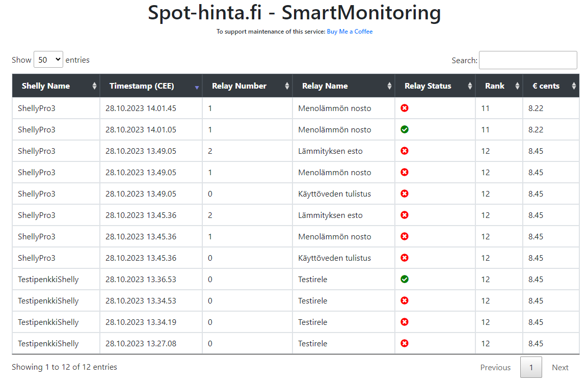Image resolution: width=588 pixels, height=386 pixels.
Task: Select the TestipenkkiShelly cell at 13.34.19
Action: (48, 322)
